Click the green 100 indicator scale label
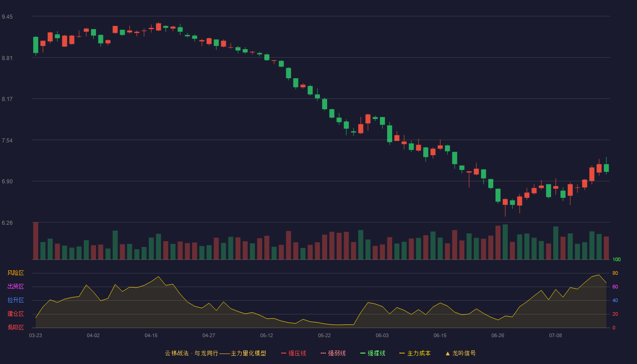Image resolution: width=637 pixels, height=364 pixels. [617, 259]
